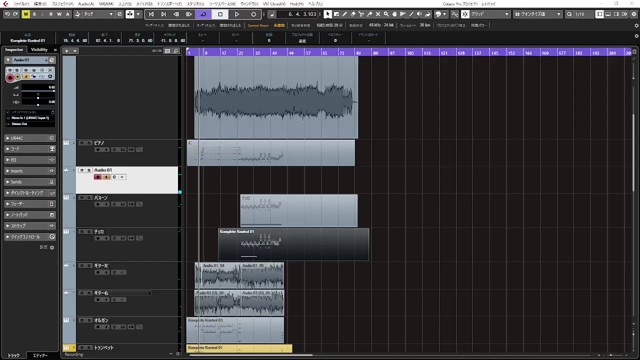Select the Range Selection tool
Screen dimensions: 640x360
pyautogui.click(x=336, y=14)
